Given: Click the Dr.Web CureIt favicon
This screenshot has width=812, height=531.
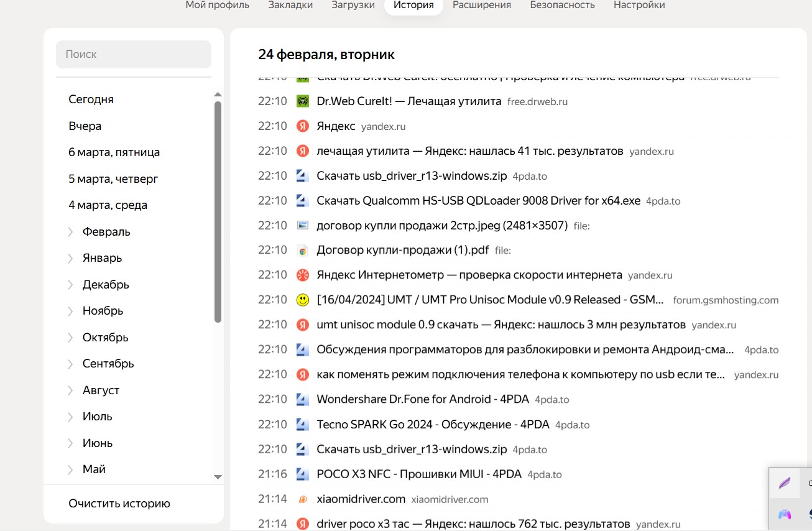Looking at the screenshot, I should 303,101.
